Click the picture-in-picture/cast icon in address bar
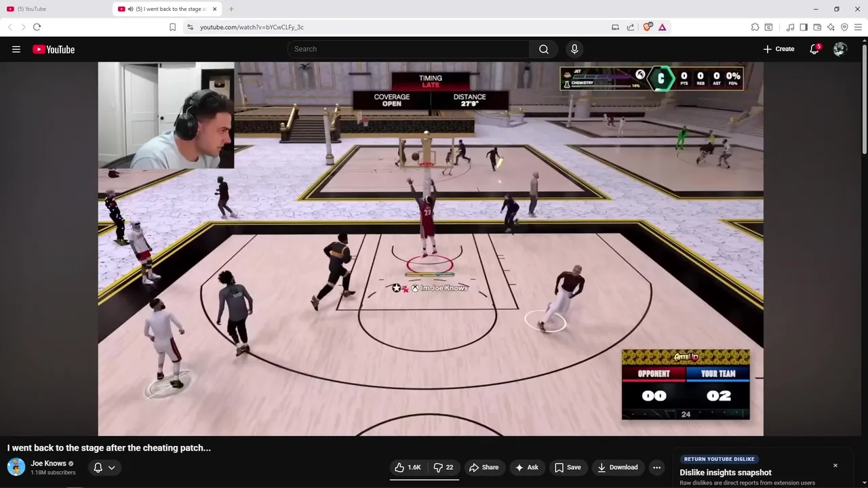The width and height of the screenshot is (868, 488). pyautogui.click(x=615, y=27)
